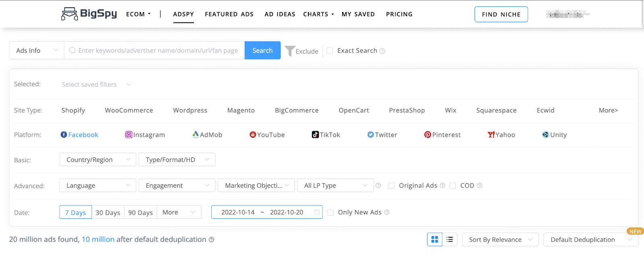This screenshot has height=257, width=644.
Task: Open the PRICING page
Action: pyautogui.click(x=399, y=14)
